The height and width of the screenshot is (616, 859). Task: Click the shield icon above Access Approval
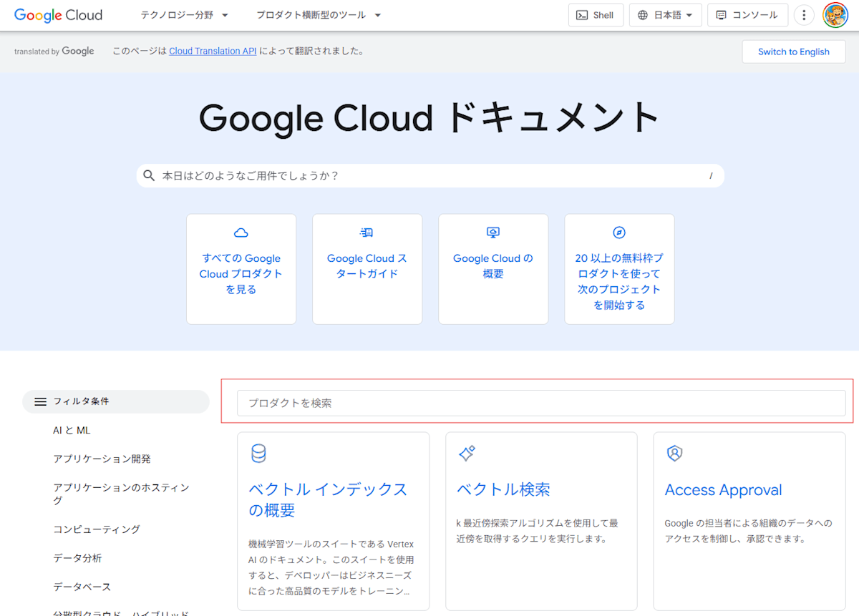click(674, 453)
